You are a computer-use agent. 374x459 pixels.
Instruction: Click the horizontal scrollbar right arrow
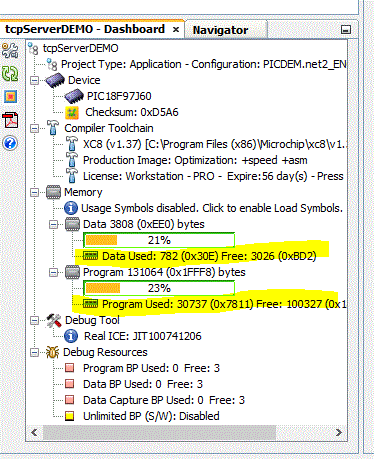point(339,432)
